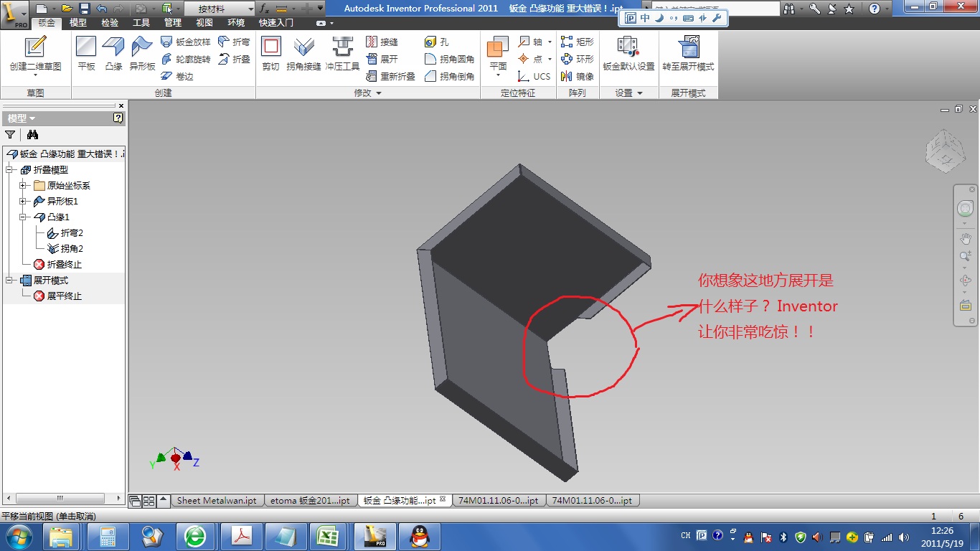Switch to the 检验 ribbon tab
980x551 pixels.
tap(110, 23)
